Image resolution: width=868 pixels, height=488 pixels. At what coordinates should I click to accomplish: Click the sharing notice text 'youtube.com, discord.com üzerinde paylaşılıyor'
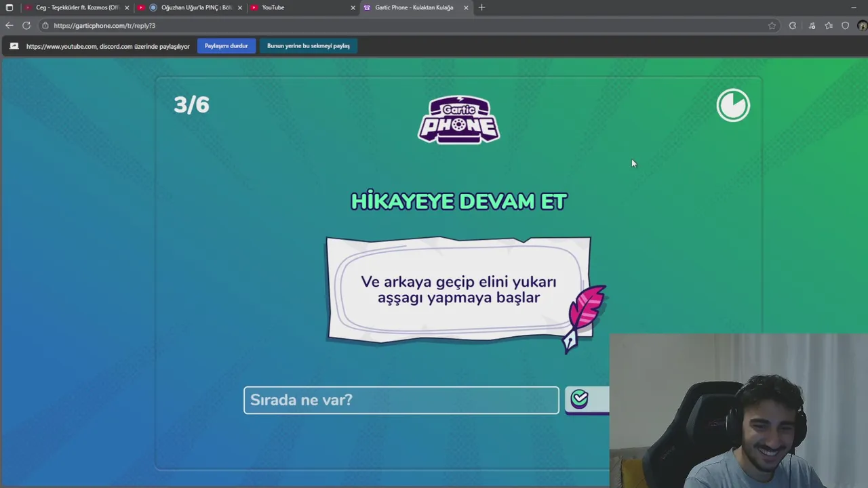pyautogui.click(x=108, y=47)
